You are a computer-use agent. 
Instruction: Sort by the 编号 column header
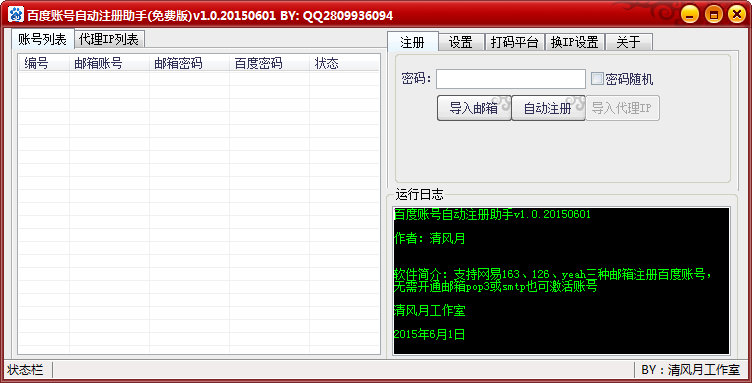coord(44,63)
